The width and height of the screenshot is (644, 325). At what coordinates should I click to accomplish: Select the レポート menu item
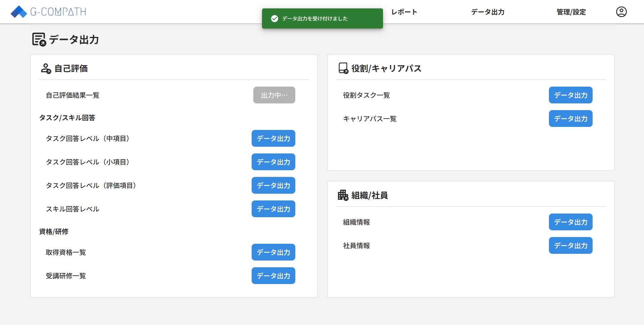coord(404,12)
